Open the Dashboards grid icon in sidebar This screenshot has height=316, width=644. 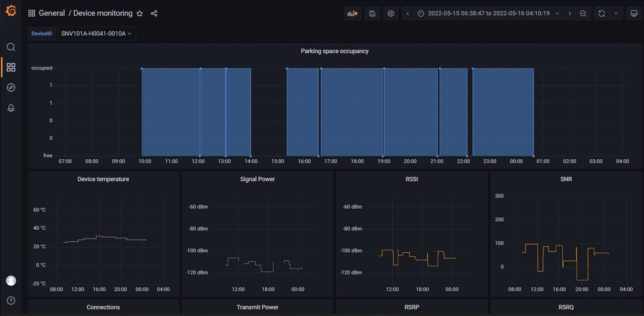click(11, 67)
